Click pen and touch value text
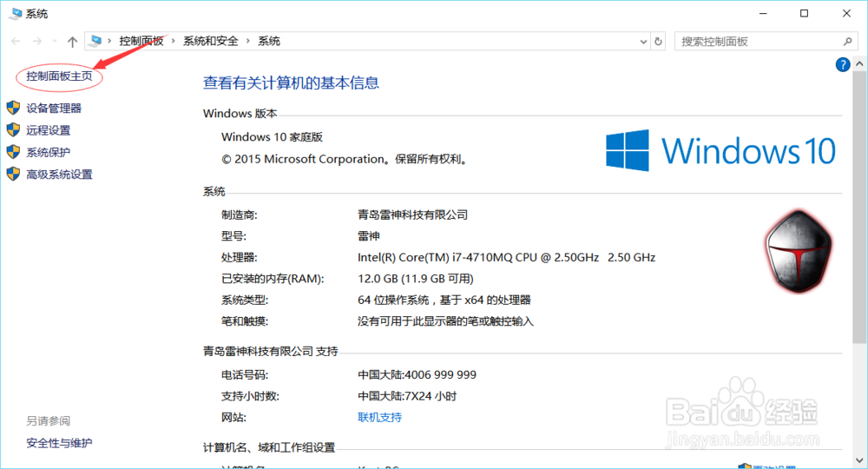The width and height of the screenshot is (868, 469). (x=445, y=321)
